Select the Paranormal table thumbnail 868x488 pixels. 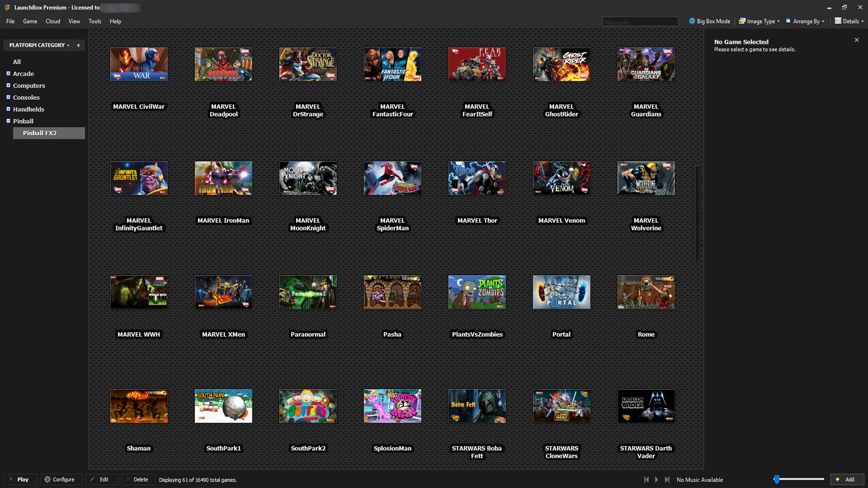click(308, 292)
